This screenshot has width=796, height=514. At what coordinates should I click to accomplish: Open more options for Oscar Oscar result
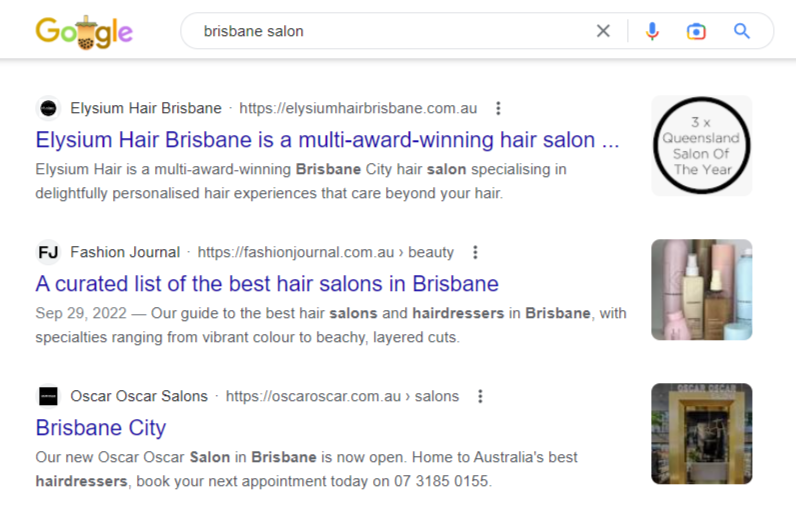point(480,396)
